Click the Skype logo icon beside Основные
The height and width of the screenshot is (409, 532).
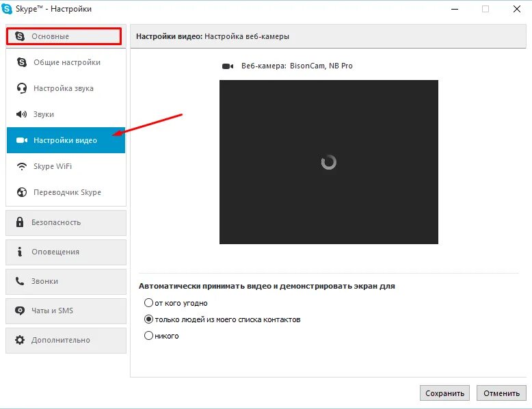coord(20,36)
